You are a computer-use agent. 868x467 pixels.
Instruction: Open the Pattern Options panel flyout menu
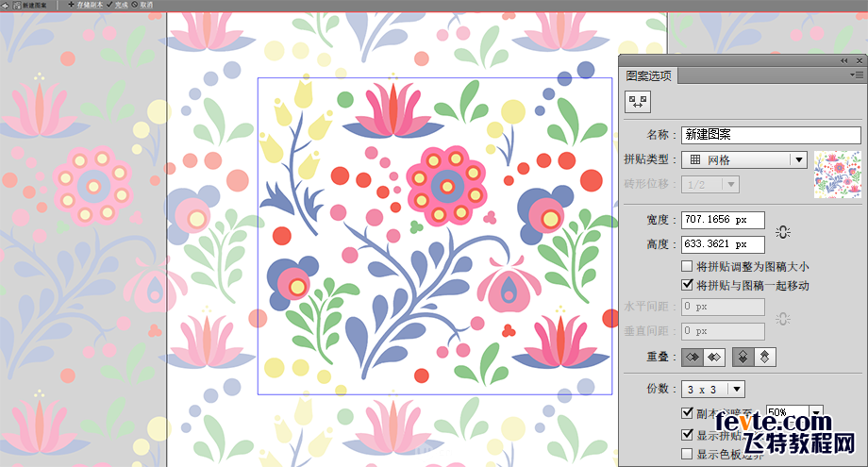point(857,75)
